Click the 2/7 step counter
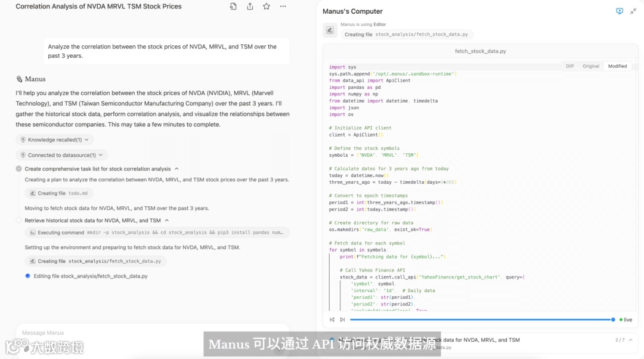Image resolution: width=644 pixels, height=359 pixels. point(620,340)
